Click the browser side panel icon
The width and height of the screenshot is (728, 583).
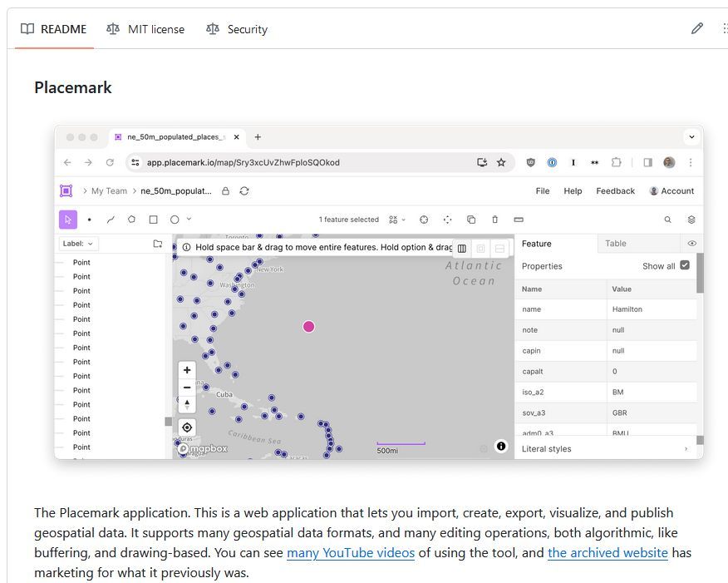(x=647, y=162)
